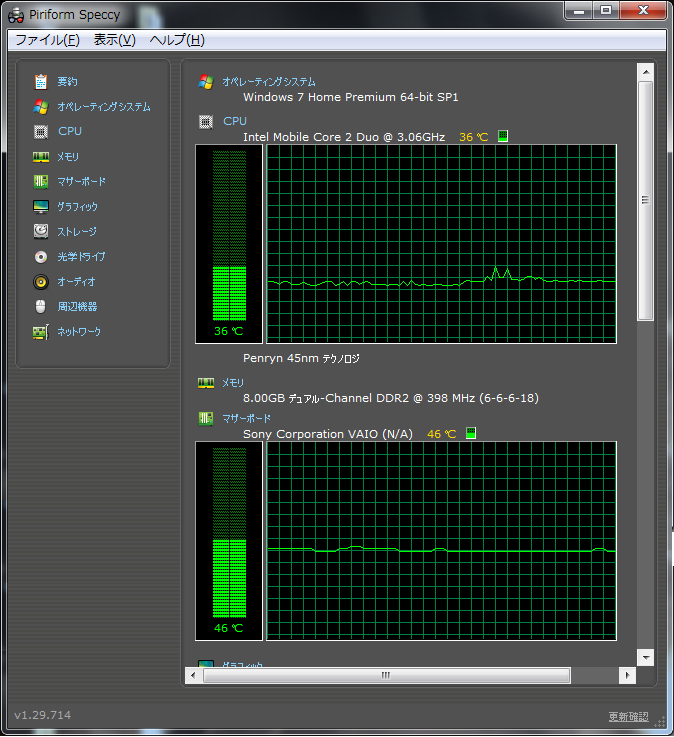Toggle the CPU temperature graph indicator icon

503,136
